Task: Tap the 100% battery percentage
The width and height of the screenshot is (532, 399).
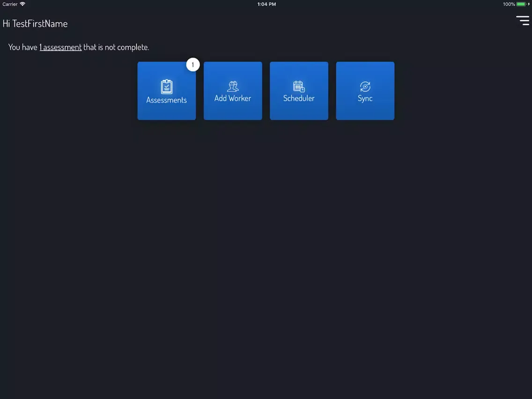Action: [509, 4]
